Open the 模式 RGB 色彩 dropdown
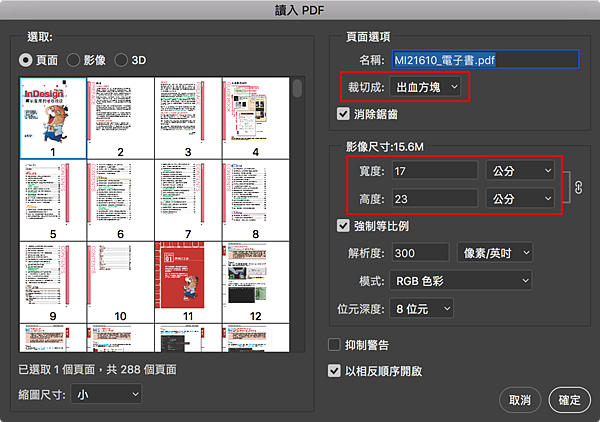Viewport: 600px width, 422px height. click(x=461, y=281)
